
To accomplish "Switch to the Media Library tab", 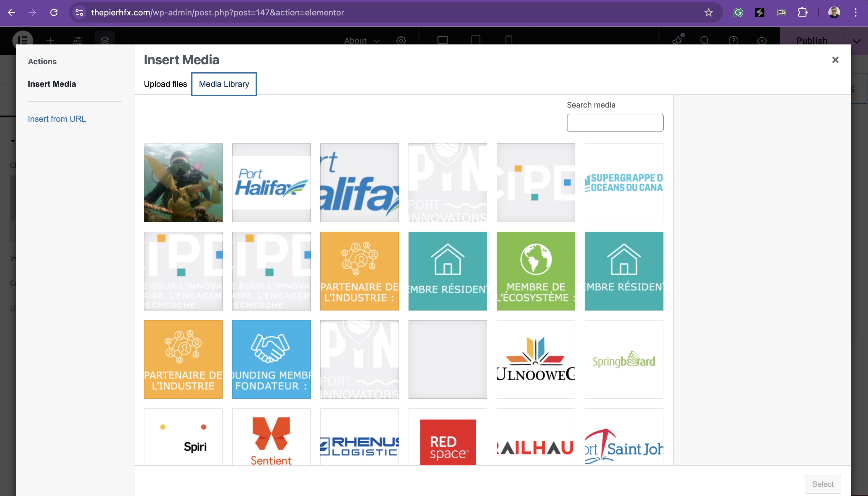I will pos(224,84).
